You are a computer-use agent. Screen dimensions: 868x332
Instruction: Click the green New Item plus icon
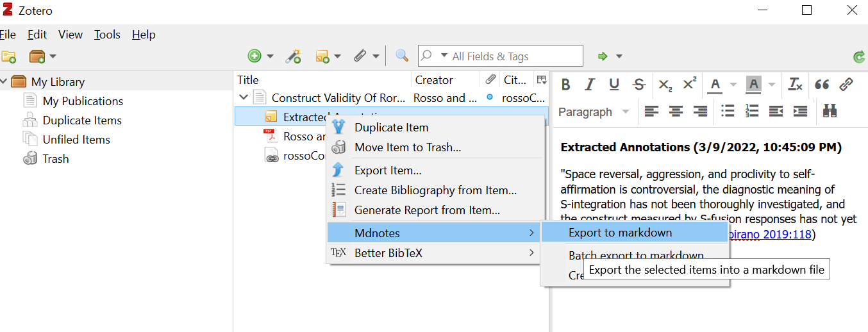(255, 56)
